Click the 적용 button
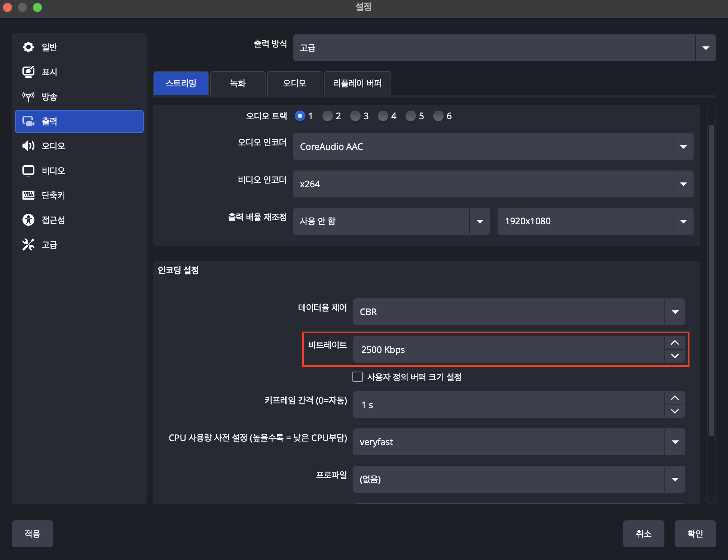Image resolution: width=728 pixels, height=560 pixels. pyautogui.click(x=32, y=533)
